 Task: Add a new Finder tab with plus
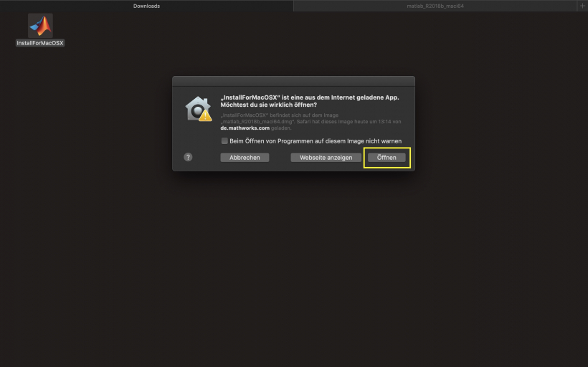point(582,6)
